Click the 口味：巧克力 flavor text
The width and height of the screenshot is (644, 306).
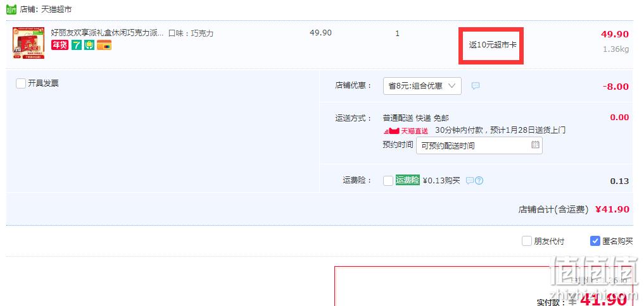pyautogui.click(x=191, y=34)
